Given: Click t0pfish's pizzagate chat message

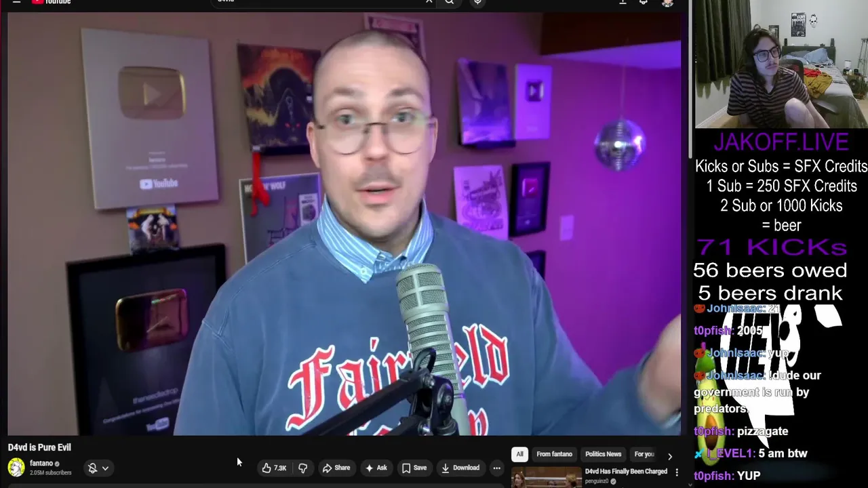Looking at the screenshot, I should pyautogui.click(x=741, y=431).
